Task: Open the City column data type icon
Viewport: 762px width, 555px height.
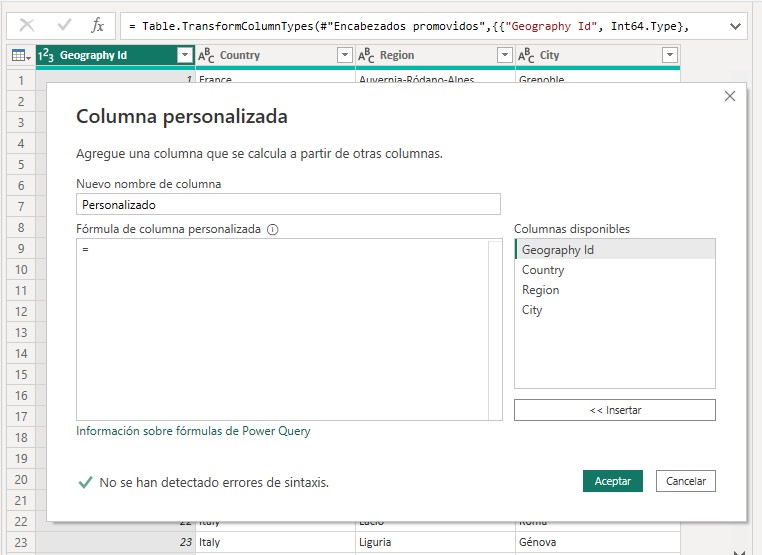Action: tap(526, 55)
